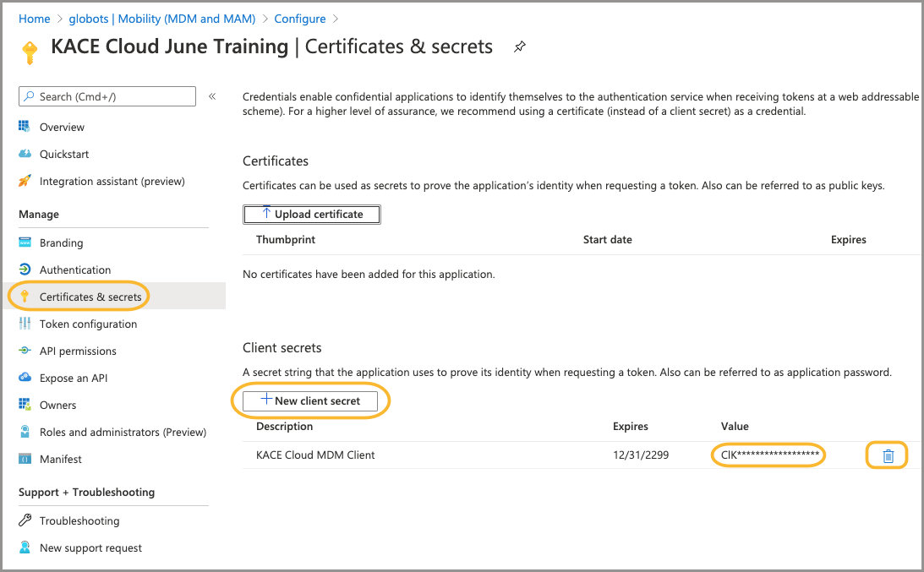The width and height of the screenshot is (924, 572).
Task: Delete the KACE Cloud MDM Client secret
Action: point(888,456)
